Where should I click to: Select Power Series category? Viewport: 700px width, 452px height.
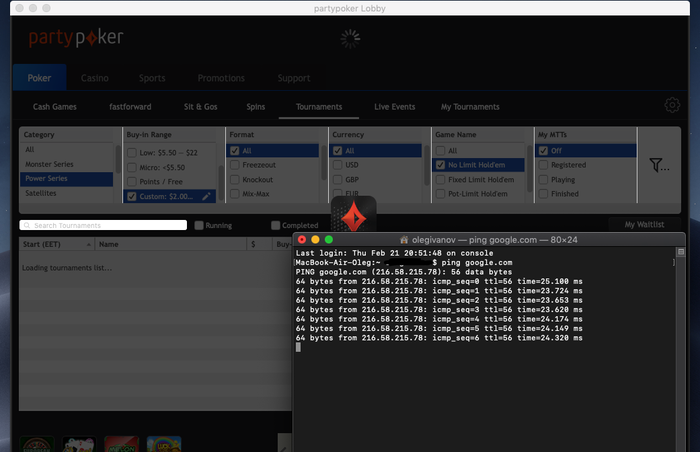point(66,179)
